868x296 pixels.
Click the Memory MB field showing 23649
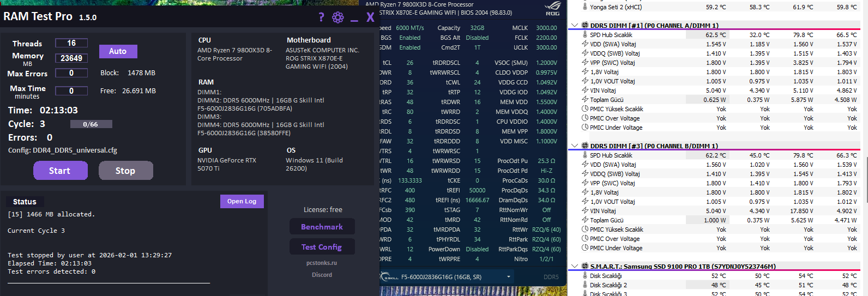point(71,58)
